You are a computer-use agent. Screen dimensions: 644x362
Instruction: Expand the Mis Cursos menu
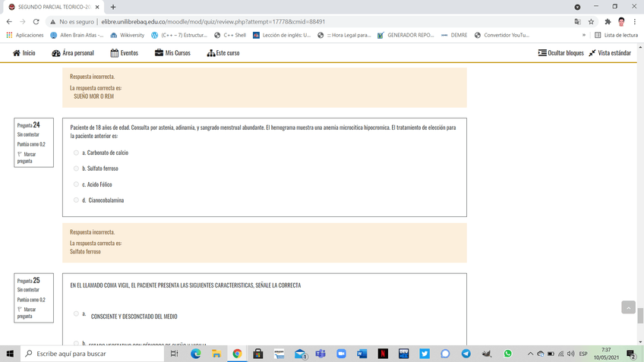[x=172, y=53]
